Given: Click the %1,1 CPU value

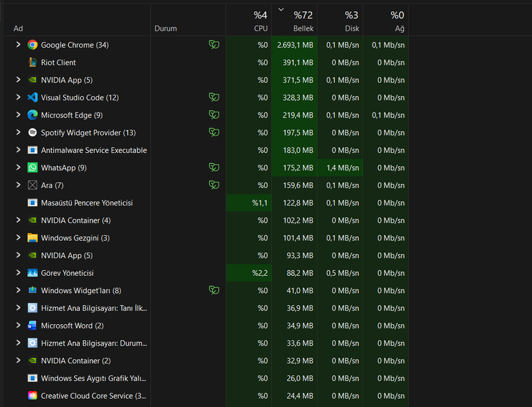Looking at the screenshot, I should coord(259,203).
